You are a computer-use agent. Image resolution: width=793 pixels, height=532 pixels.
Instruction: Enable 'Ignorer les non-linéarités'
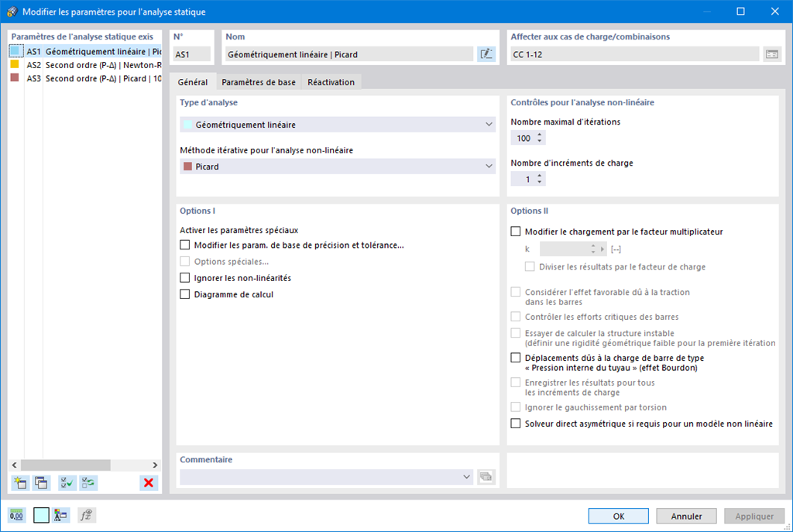[184, 279]
